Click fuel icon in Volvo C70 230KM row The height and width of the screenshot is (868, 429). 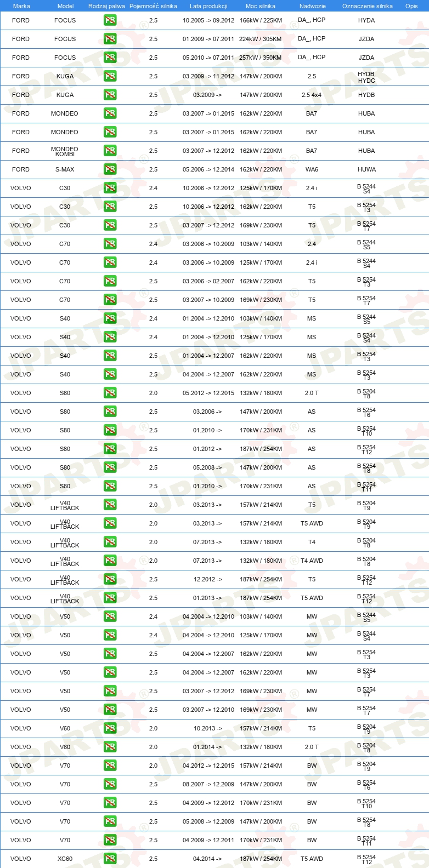click(x=110, y=300)
